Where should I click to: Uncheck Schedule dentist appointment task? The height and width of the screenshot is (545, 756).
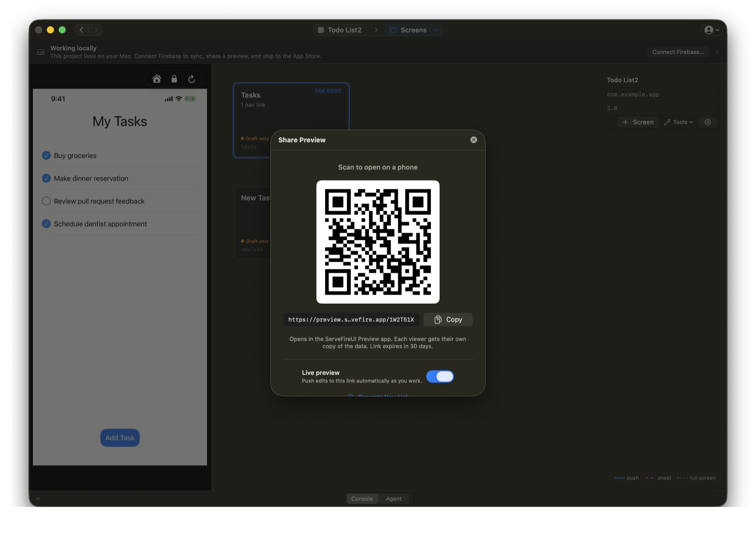click(x=46, y=224)
